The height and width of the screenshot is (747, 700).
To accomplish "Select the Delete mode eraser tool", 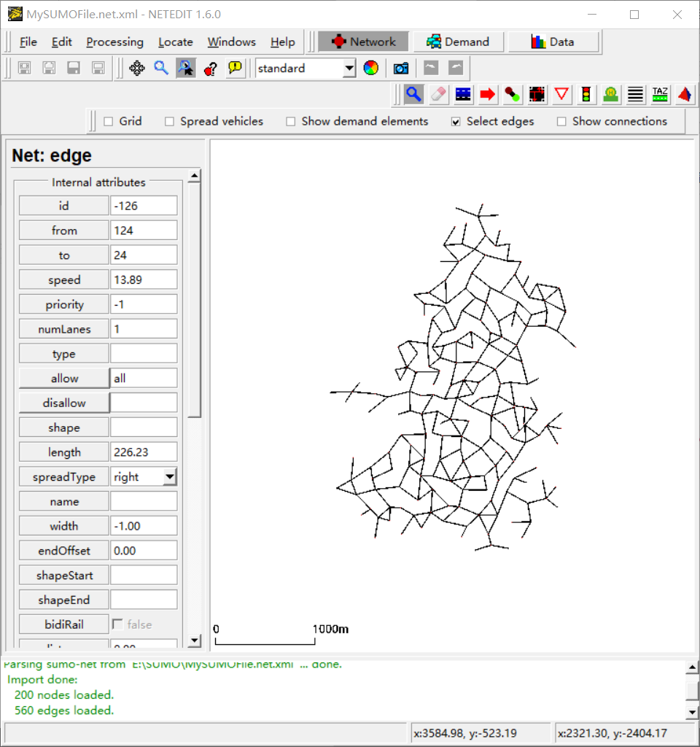I will [x=437, y=94].
